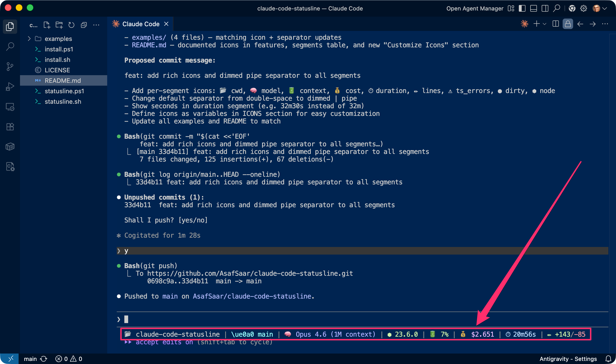This screenshot has width=616, height=364.
Task: Collapse all folders in explorer
Action: 84,25
